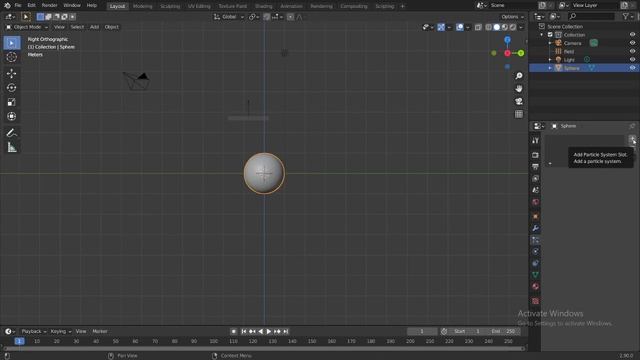
Task: Select the Measure tool
Action: point(11,147)
